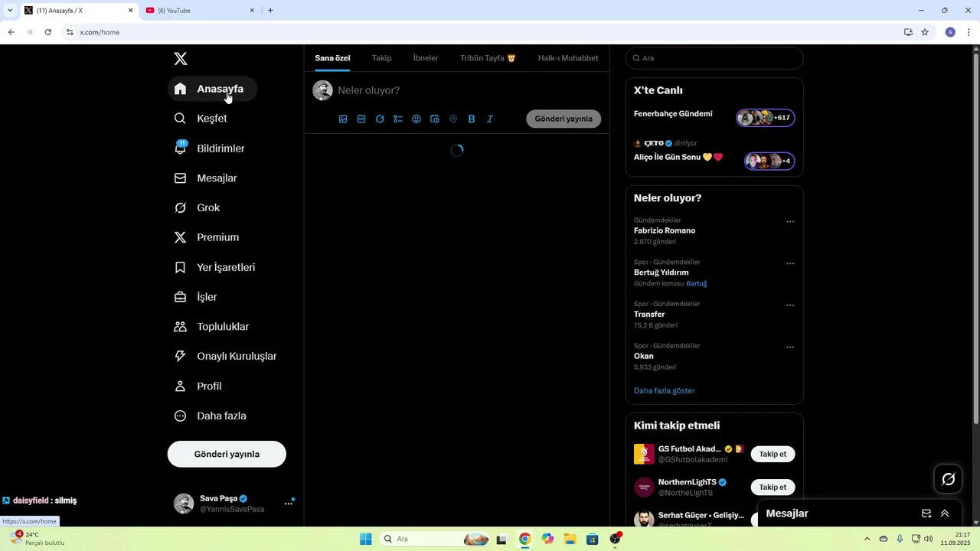Click the taskbar Ara search box

coord(436,539)
